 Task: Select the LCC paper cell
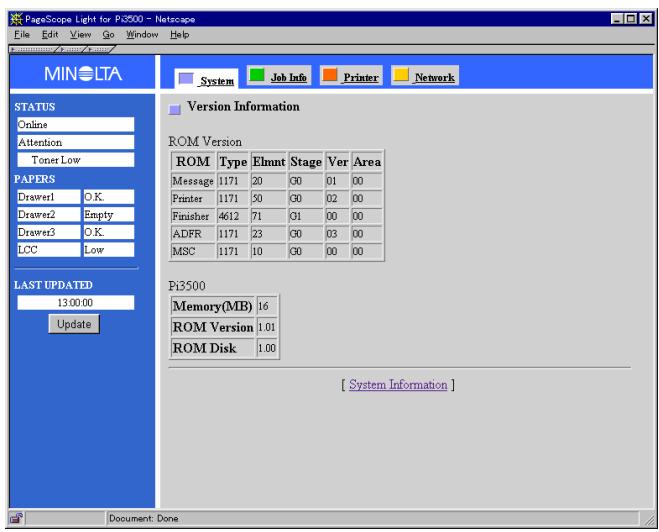49,250
